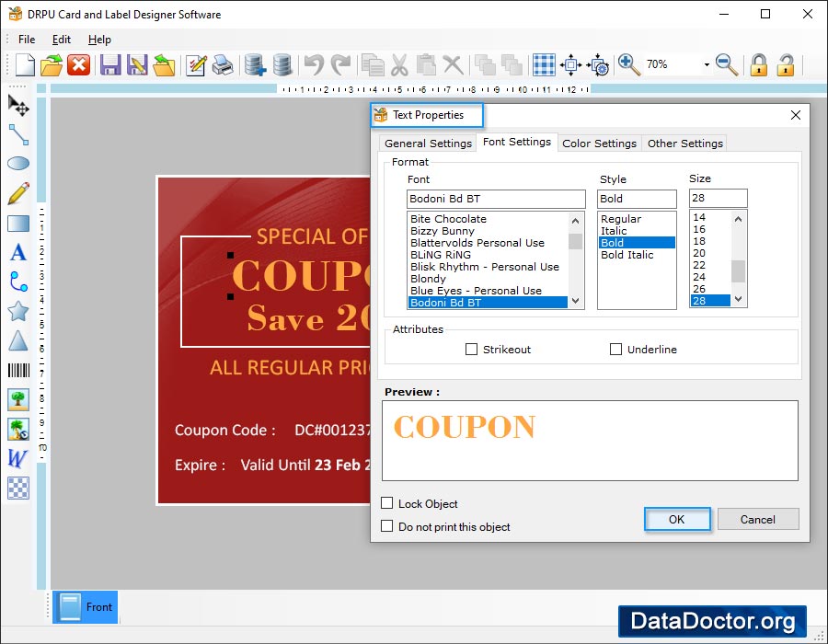Click the Cut scissors icon
The image size is (828, 644).
coord(400,65)
